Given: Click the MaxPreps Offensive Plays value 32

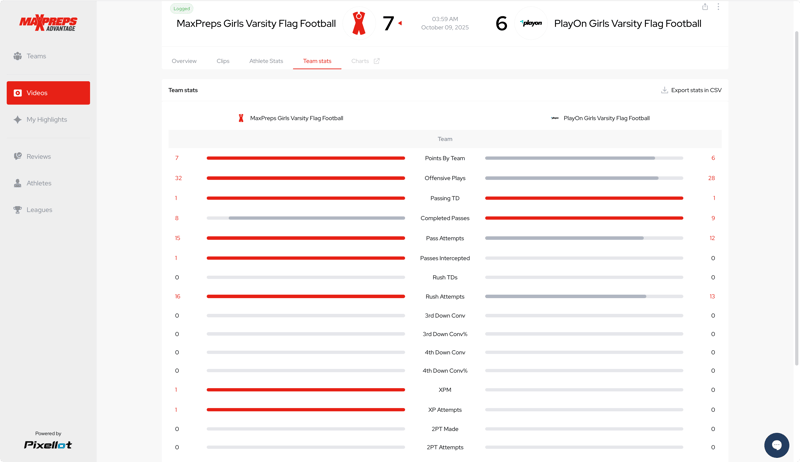Looking at the screenshot, I should point(178,178).
